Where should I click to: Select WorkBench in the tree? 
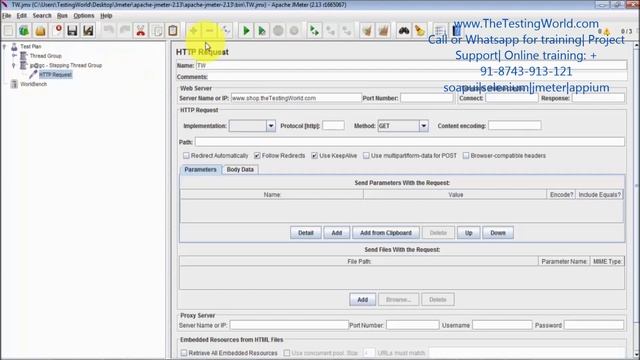click(x=33, y=84)
